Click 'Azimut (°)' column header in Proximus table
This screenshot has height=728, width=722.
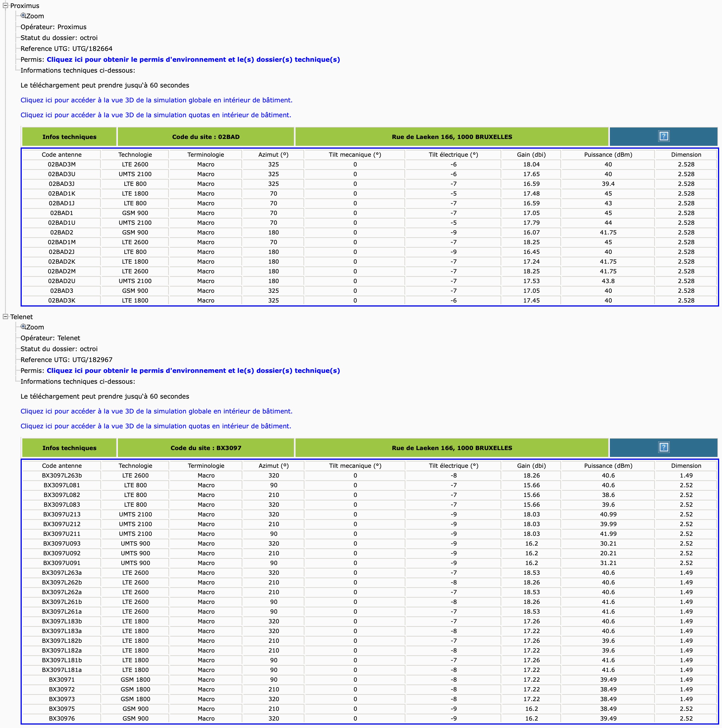click(x=273, y=154)
